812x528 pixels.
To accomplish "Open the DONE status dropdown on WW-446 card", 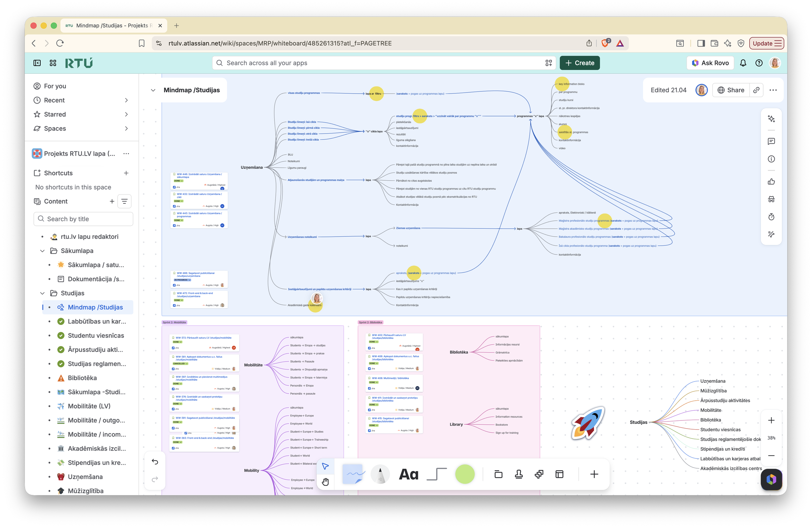I will point(178,181).
